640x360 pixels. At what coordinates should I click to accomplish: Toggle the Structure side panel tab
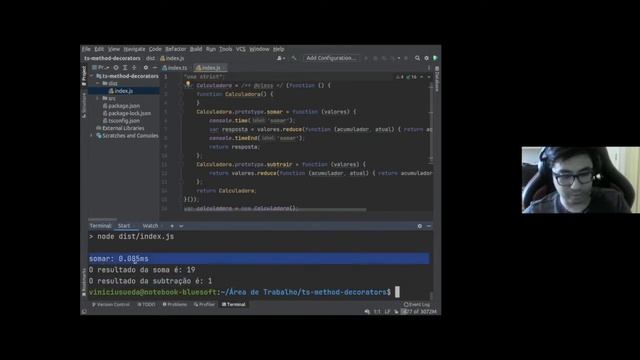pyautogui.click(x=84, y=105)
